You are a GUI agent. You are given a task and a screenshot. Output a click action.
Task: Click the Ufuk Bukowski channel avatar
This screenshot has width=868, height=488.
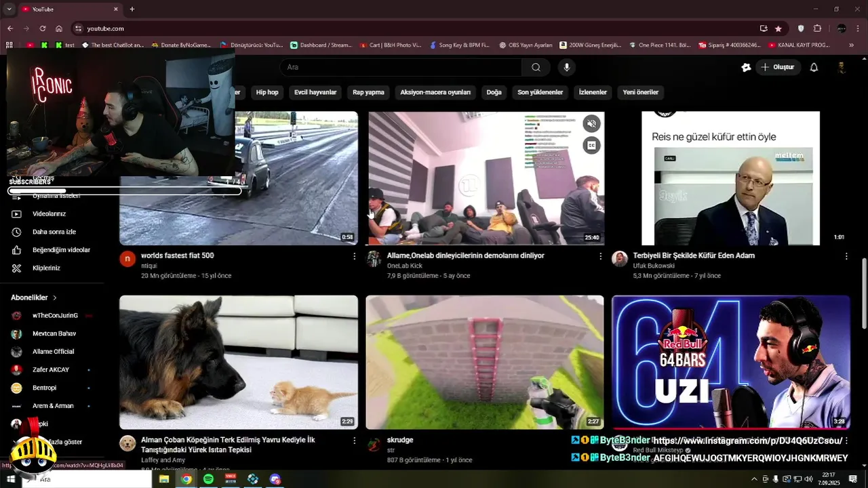(x=620, y=259)
